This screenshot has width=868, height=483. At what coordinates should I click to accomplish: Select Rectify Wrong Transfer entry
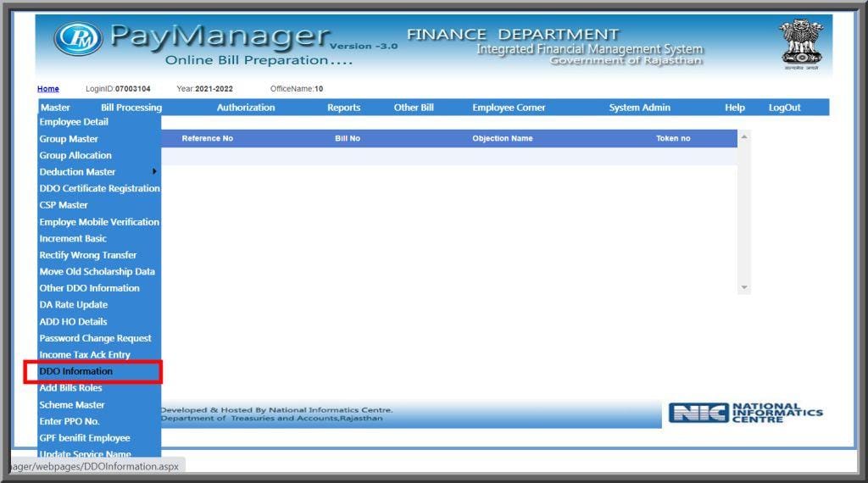(x=88, y=255)
